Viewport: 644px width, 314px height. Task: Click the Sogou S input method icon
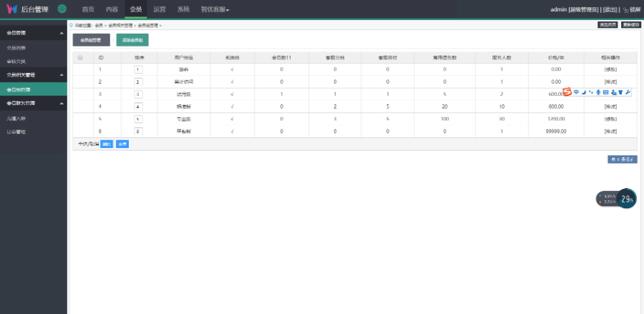[567, 92]
